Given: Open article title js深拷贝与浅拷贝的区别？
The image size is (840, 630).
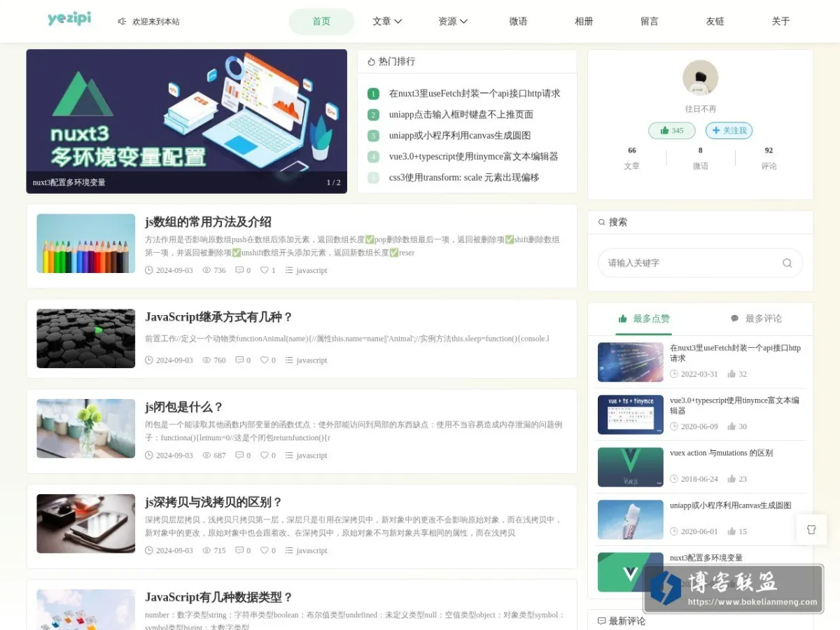Looking at the screenshot, I should pos(213,503).
